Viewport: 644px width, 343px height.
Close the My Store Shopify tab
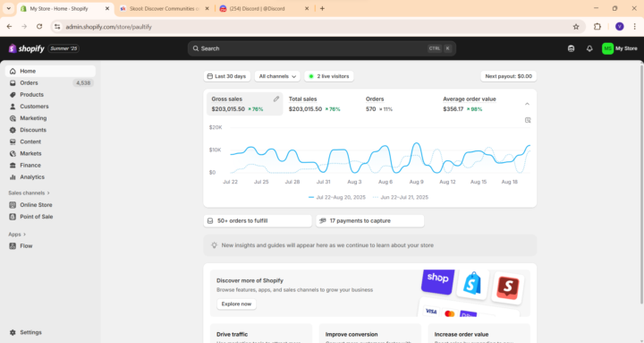(107, 8)
